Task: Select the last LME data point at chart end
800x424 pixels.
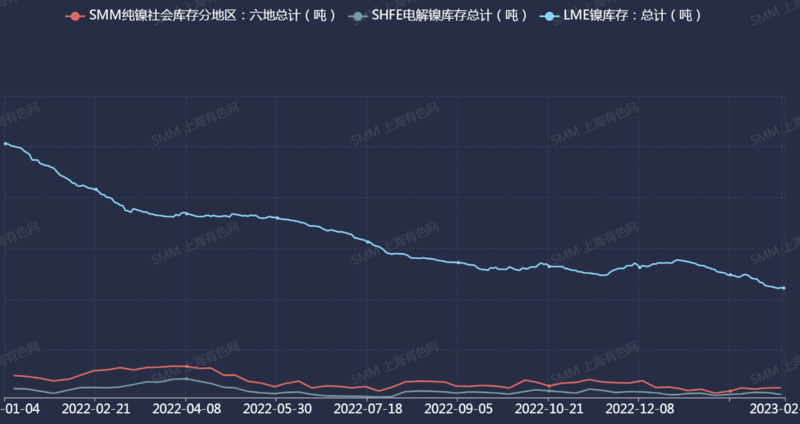Action: tap(784, 288)
